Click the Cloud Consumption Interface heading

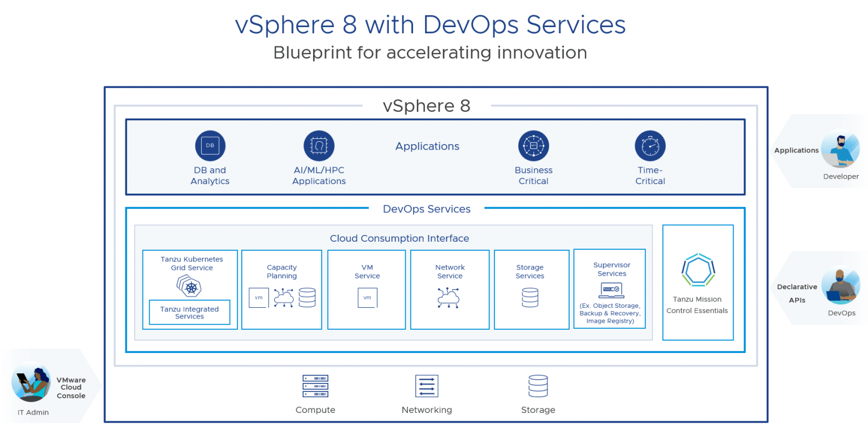point(400,238)
